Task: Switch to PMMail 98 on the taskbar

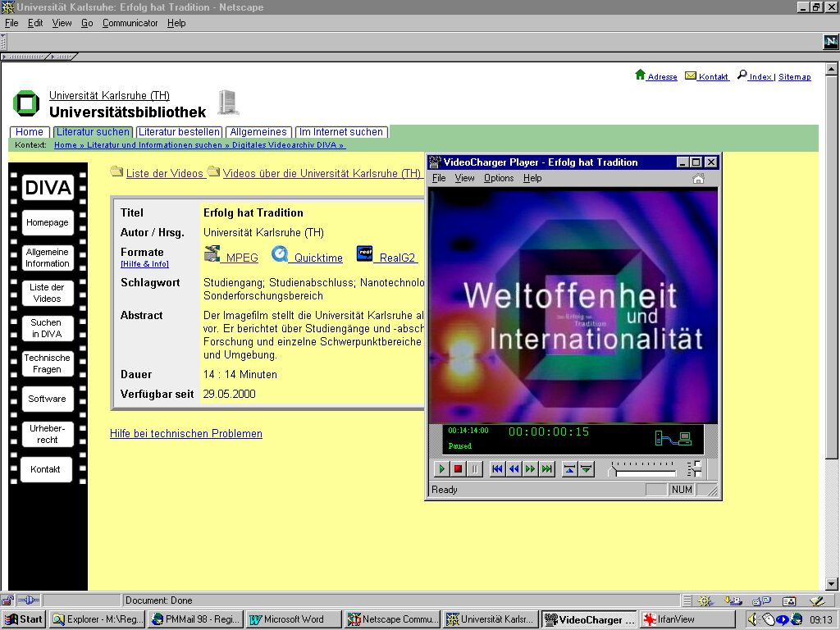Action: tap(196, 619)
